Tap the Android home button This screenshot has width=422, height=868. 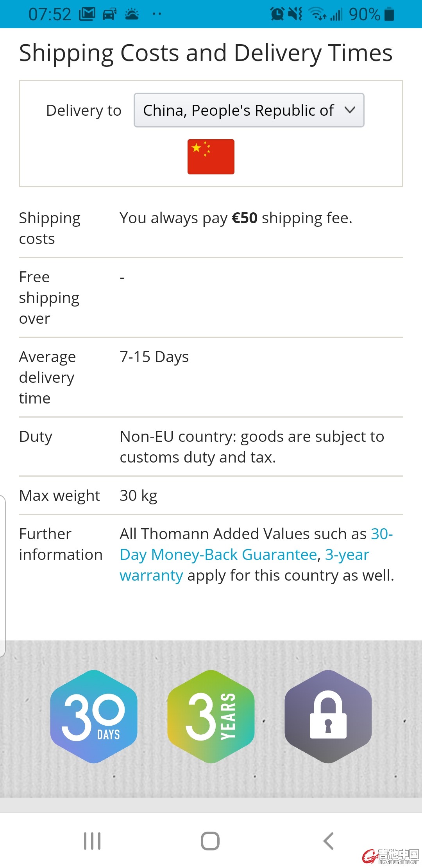210,841
